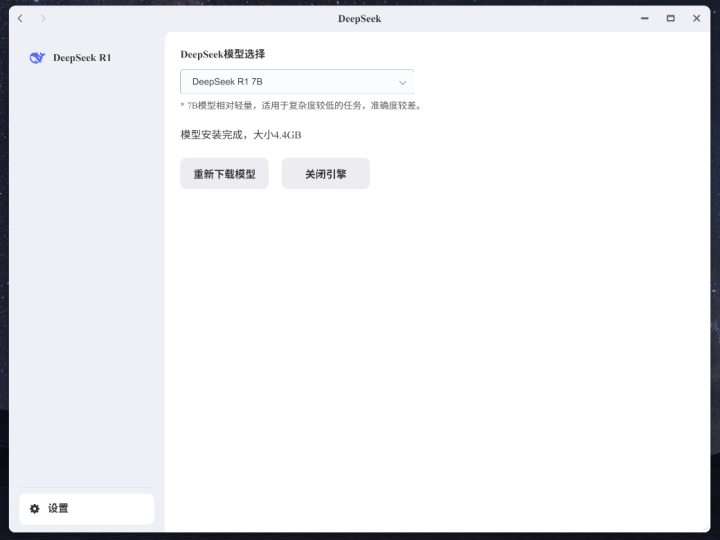
Task: Minimize the DeepSeek window
Action: point(645,19)
